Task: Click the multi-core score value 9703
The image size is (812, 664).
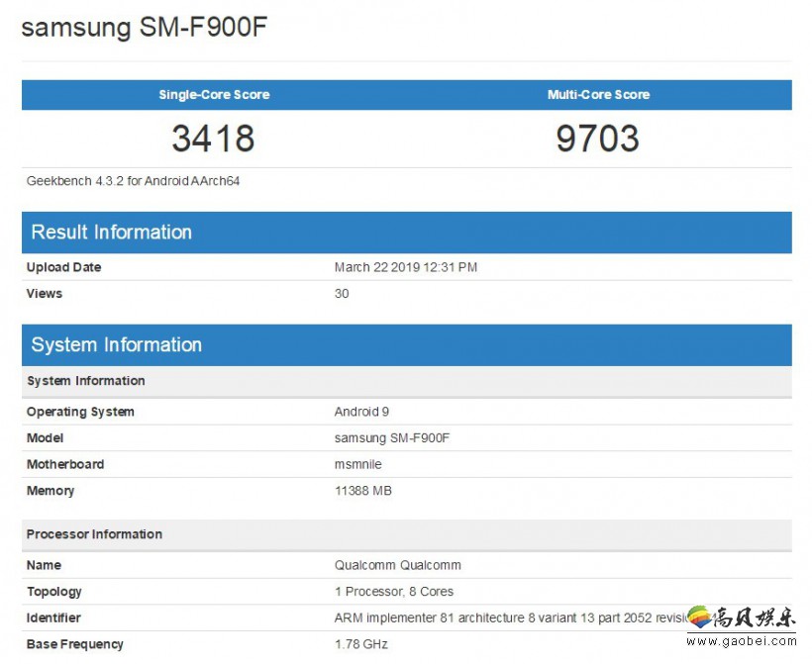Action: [x=597, y=139]
